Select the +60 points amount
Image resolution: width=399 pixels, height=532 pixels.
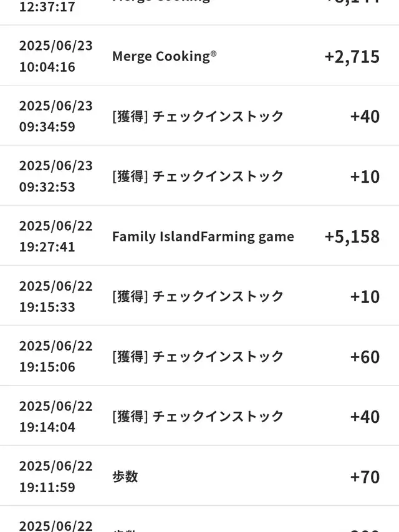point(365,356)
